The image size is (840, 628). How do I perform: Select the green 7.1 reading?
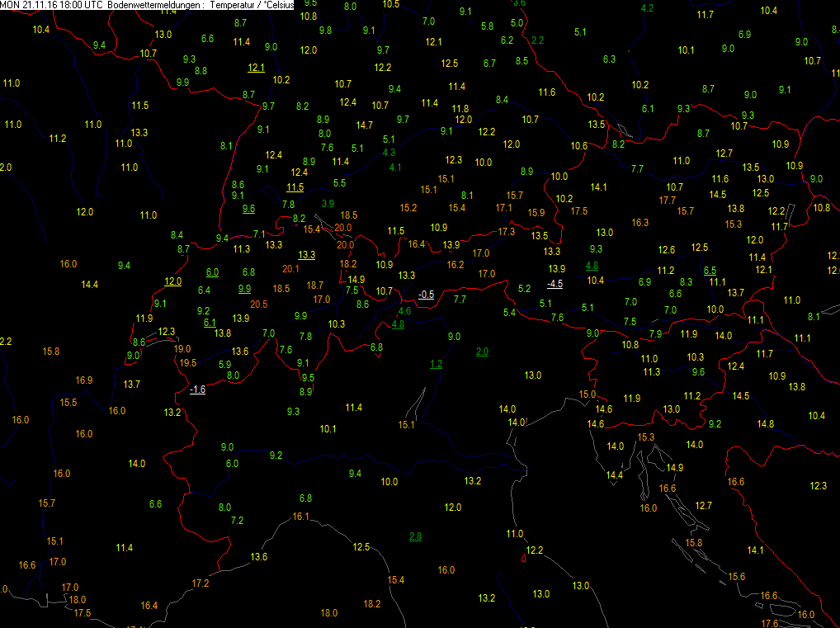point(259,234)
